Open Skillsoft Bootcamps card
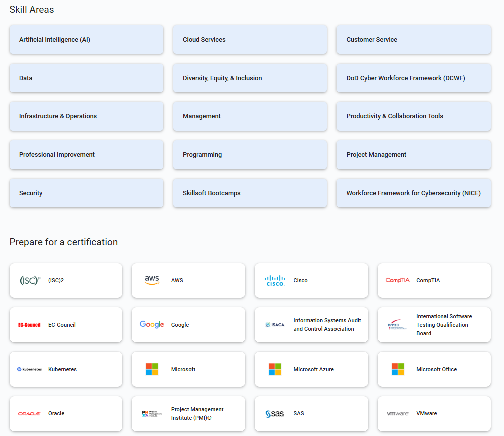 click(x=250, y=193)
